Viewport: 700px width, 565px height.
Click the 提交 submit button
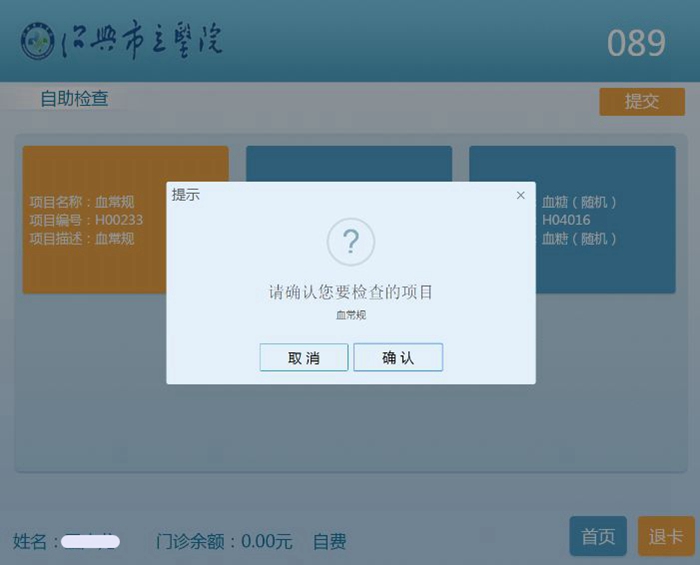coord(642,102)
